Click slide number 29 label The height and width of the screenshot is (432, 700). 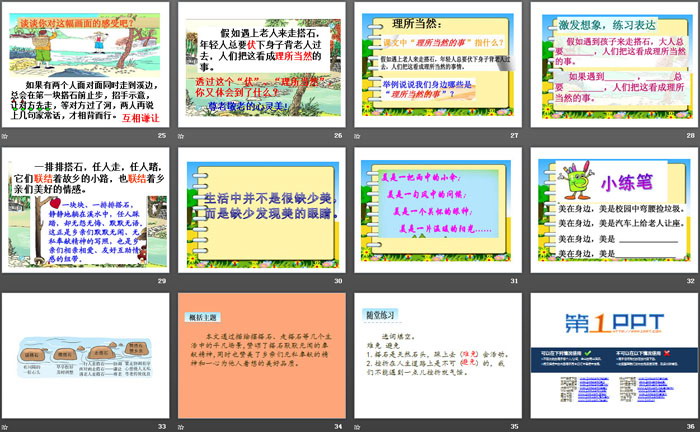(162, 281)
